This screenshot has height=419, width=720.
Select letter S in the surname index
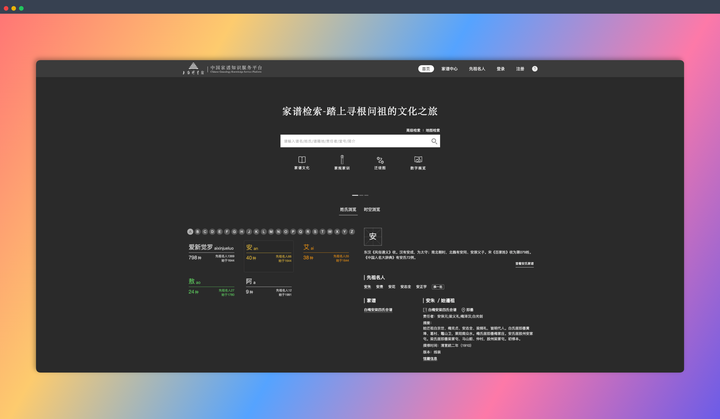click(x=315, y=232)
